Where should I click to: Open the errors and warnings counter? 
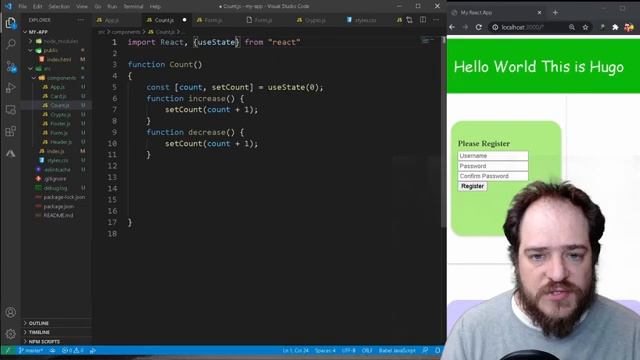pos(73,351)
